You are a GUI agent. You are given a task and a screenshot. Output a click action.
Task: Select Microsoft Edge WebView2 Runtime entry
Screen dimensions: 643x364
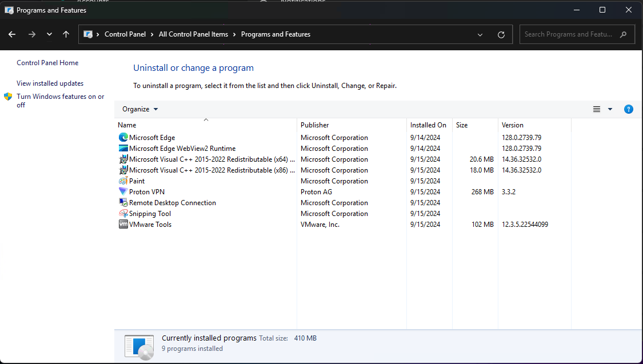(182, 149)
